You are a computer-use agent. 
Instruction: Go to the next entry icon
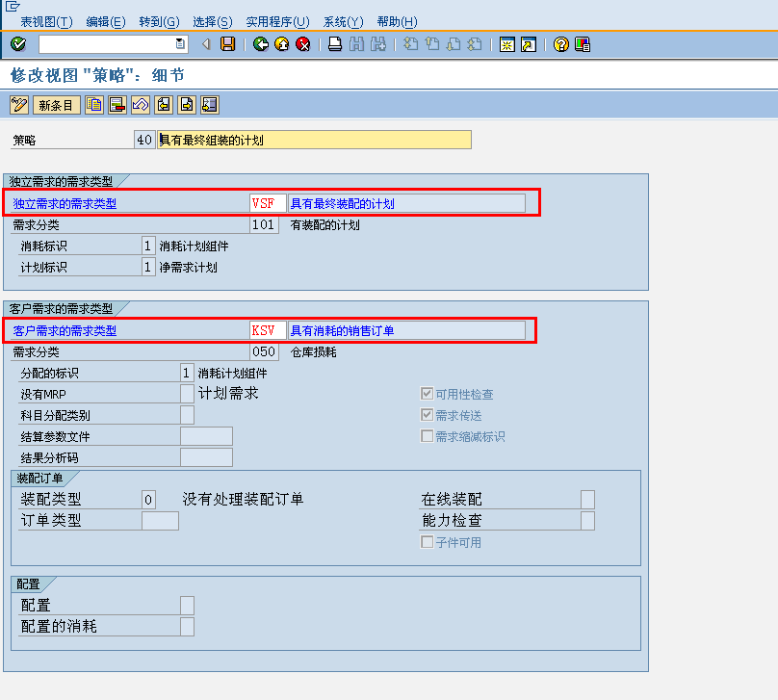point(187,105)
